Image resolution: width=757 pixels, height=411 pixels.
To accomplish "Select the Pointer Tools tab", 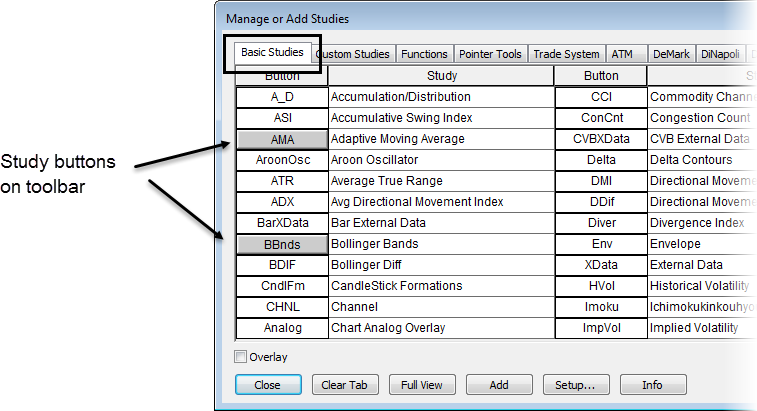I will click(x=490, y=54).
